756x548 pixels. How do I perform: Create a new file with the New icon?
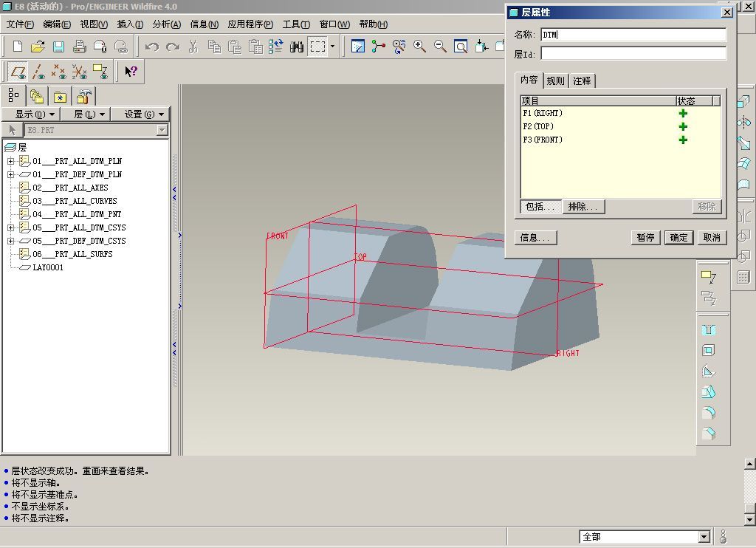[x=18, y=47]
